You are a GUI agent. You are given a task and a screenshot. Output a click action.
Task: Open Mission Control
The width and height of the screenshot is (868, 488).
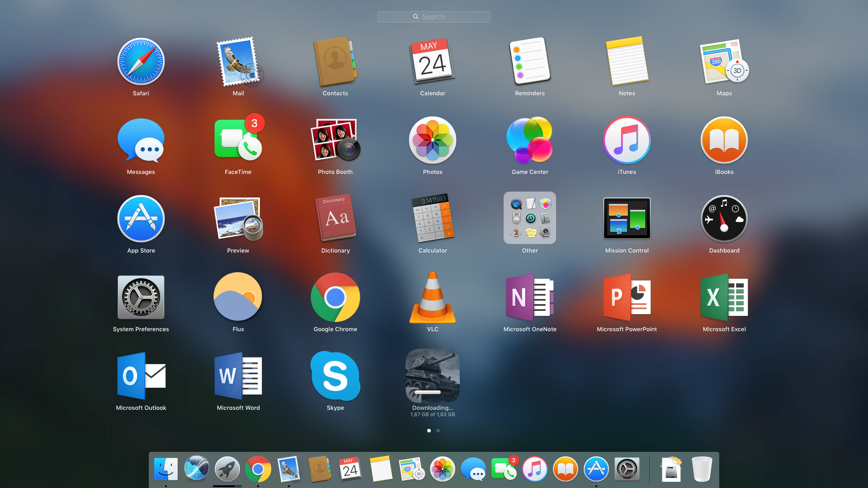627,219
